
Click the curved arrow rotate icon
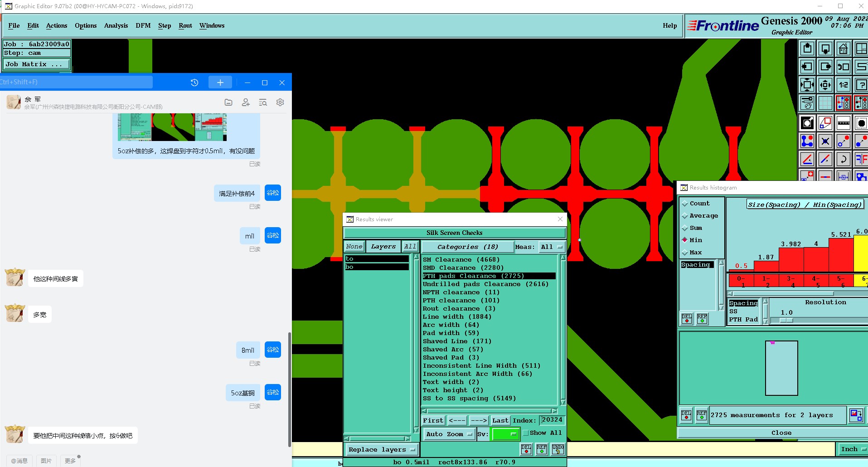843,159
